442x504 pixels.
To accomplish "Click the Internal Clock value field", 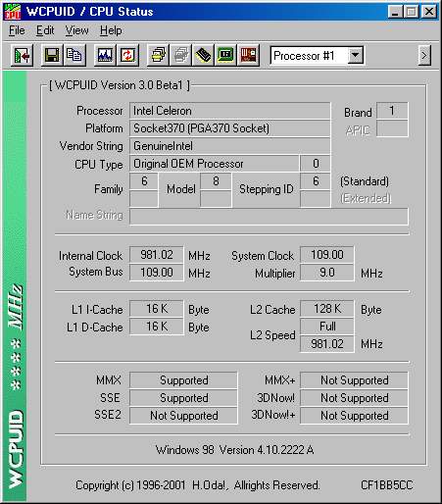I will tap(157, 255).
